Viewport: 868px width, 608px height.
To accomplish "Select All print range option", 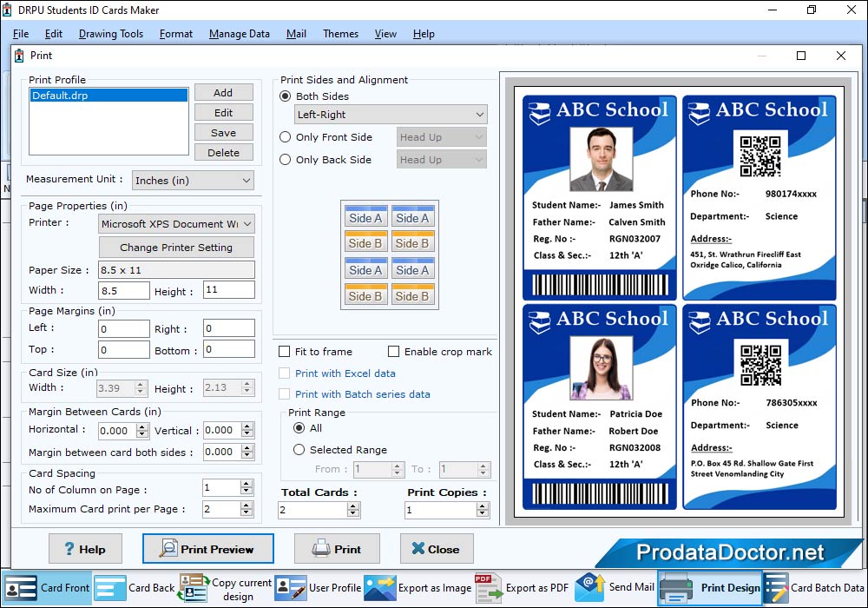I will pyautogui.click(x=299, y=428).
